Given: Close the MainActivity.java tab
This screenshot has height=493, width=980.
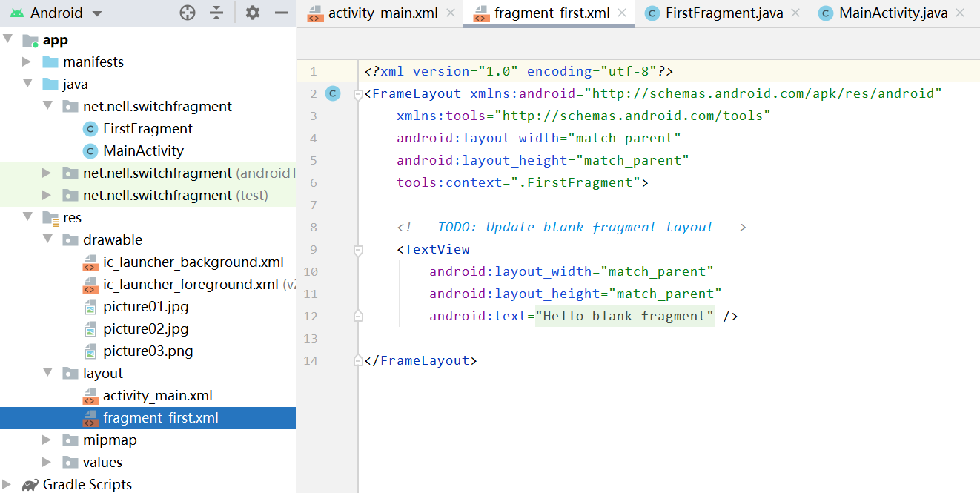Looking at the screenshot, I should [961, 13].
